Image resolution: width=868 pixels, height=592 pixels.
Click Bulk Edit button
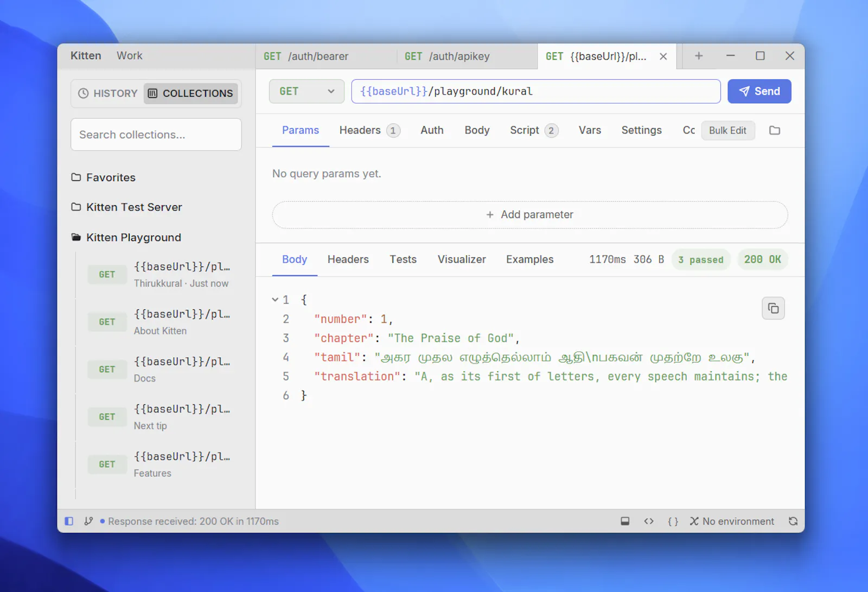pos(727,130)
